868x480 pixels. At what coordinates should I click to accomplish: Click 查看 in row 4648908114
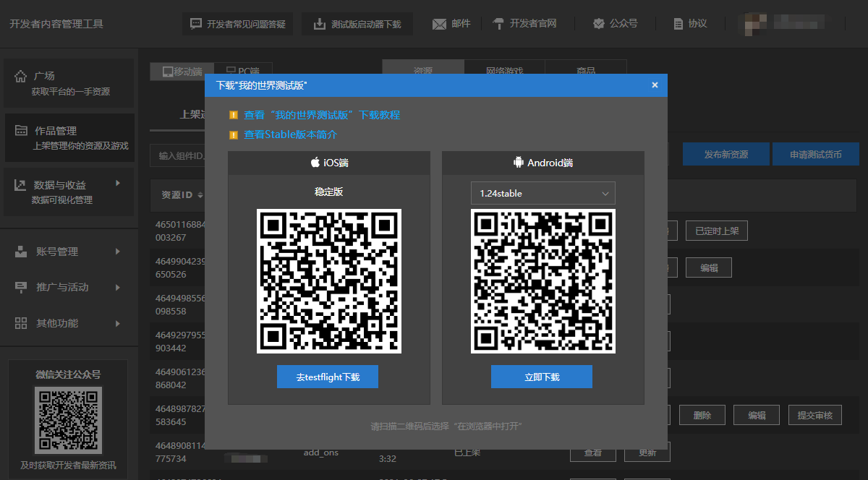point(593,452)
